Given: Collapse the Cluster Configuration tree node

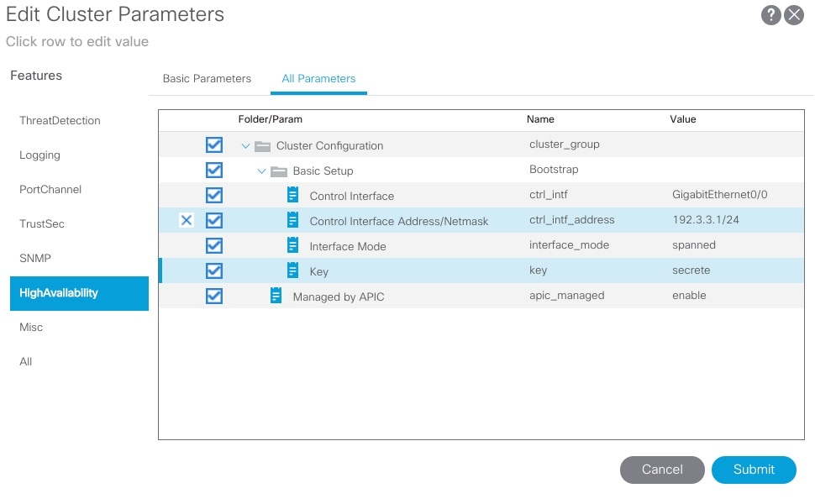Looking at the screenshot, I should 245,146.
